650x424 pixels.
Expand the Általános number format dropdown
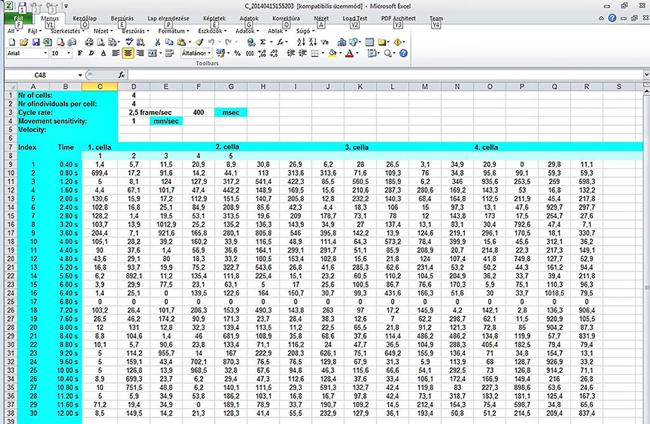tap(211, 54)
